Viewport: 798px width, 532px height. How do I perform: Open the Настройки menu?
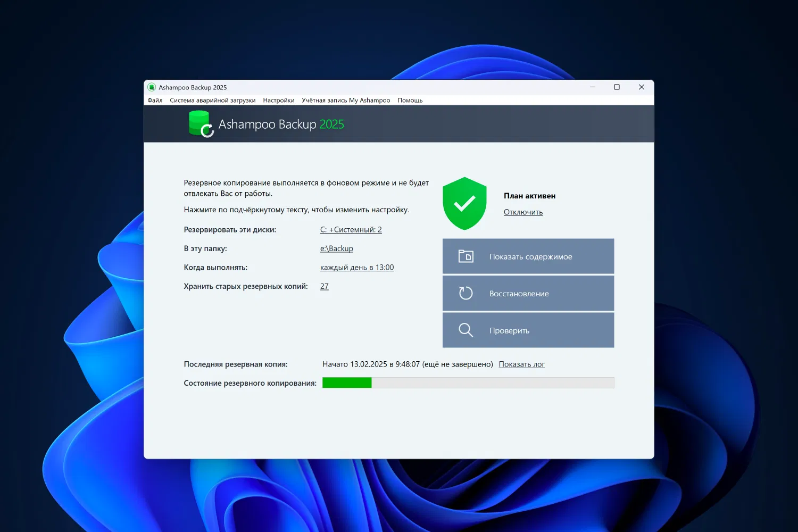(x=279, y=100)
